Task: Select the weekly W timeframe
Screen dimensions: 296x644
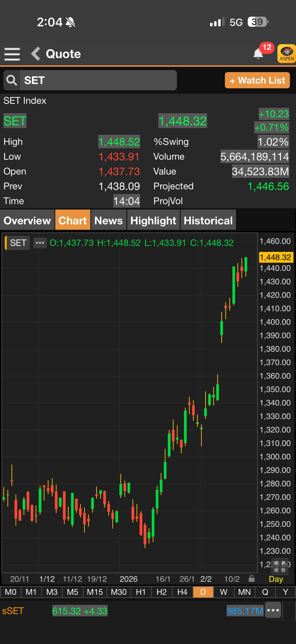Action: (224, 592)
